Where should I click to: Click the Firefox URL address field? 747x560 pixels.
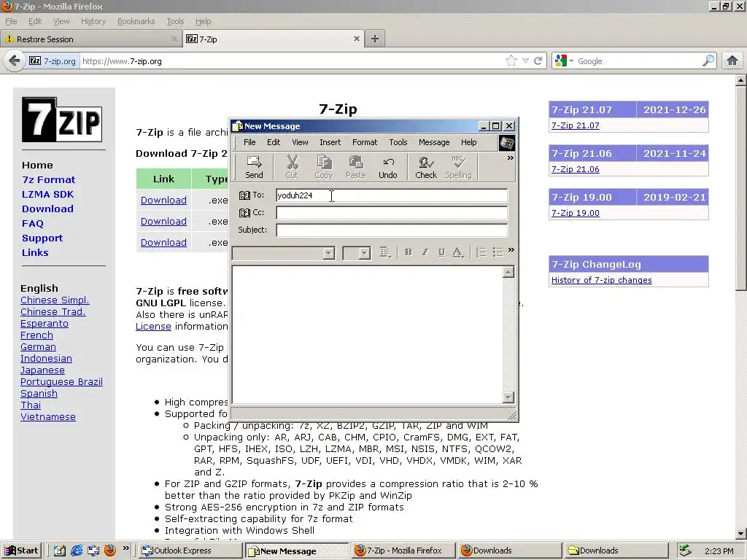[x=290, y=61]
